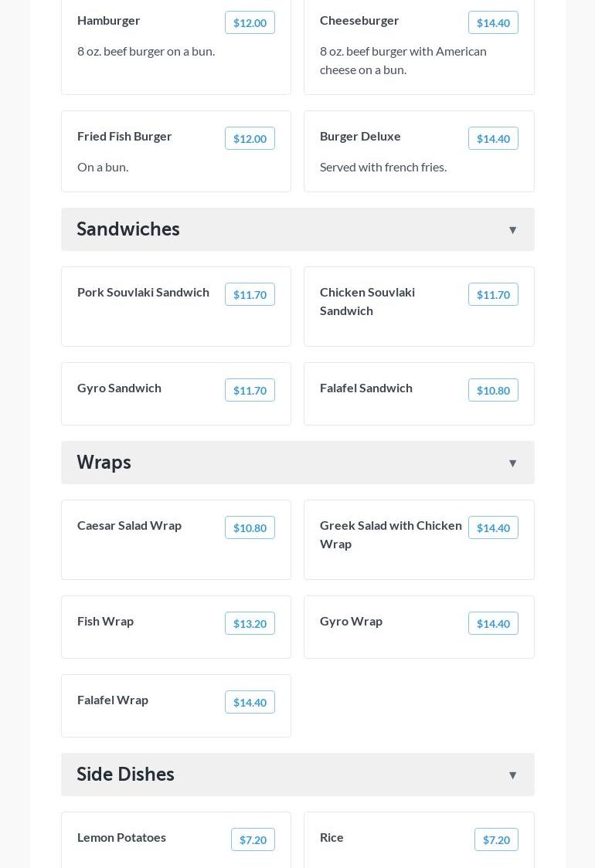
Task: Add Falafel Sandwich for $10.80
Action: [493, 391]
